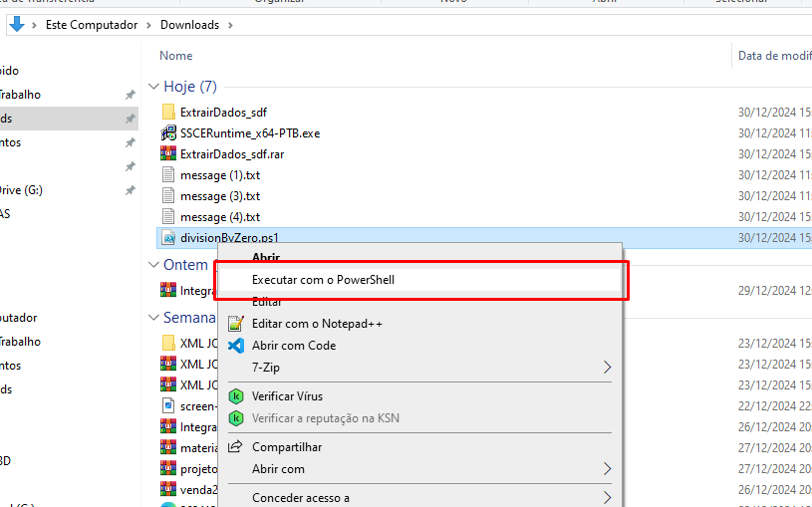
Task: Select the ExtrairDados_sdf folder icon
Action: click(x=168, y=112)
